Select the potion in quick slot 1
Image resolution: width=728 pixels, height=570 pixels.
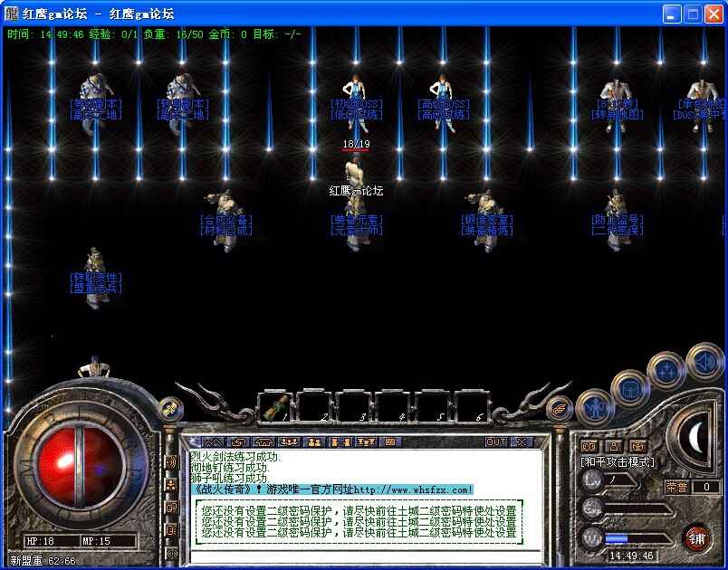[x=276, y=405]
